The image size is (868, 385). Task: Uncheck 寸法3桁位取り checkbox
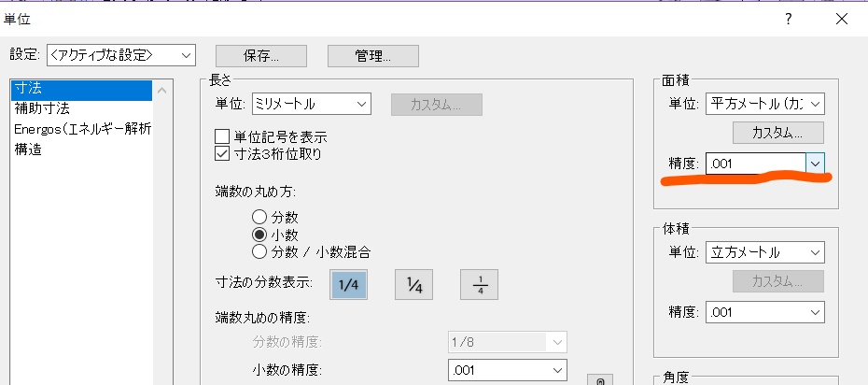point(222,153)
